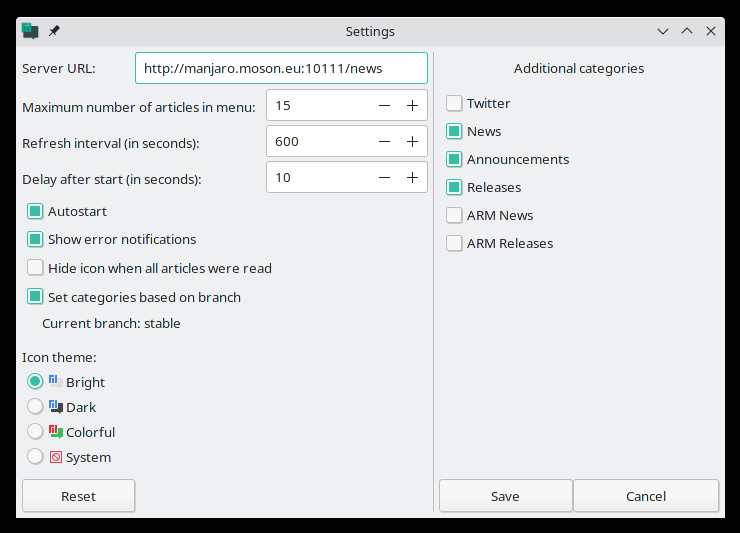740x533 pixels.
Task: Click the Save button
Action: coord(505,496)
